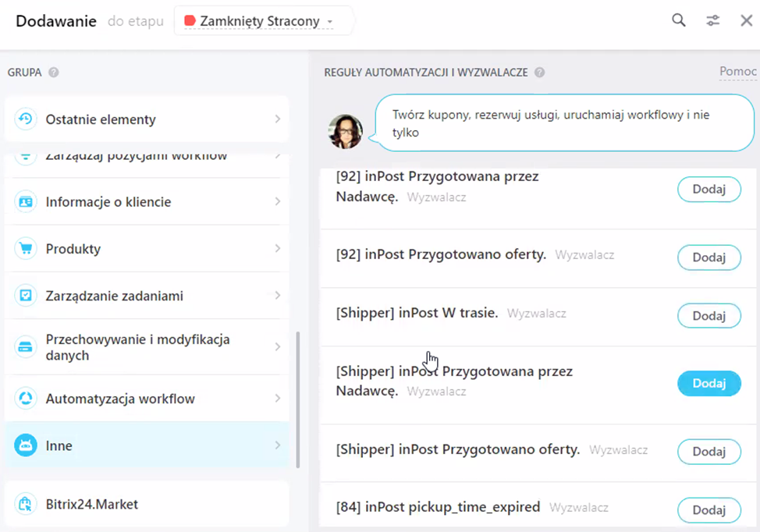Click the assistant avatar photo

345,131
